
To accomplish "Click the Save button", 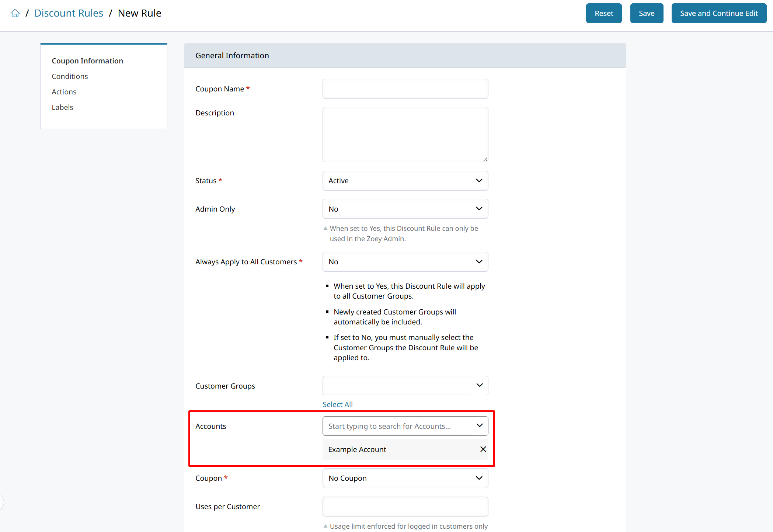I will tap(646, 13).
